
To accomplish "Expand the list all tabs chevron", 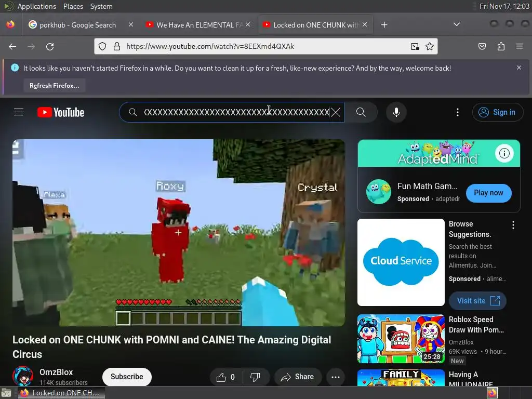I will [457, 24].
